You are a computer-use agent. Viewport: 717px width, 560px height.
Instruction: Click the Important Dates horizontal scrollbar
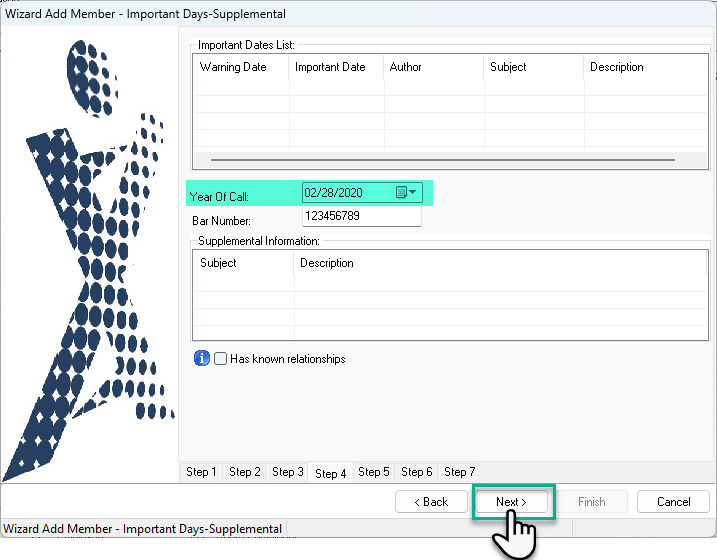443,160
